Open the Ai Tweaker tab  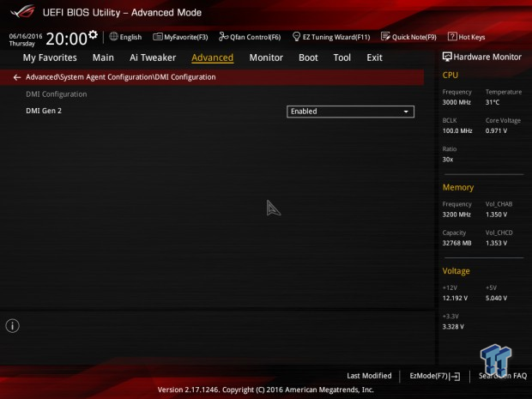tap(153, 57)
